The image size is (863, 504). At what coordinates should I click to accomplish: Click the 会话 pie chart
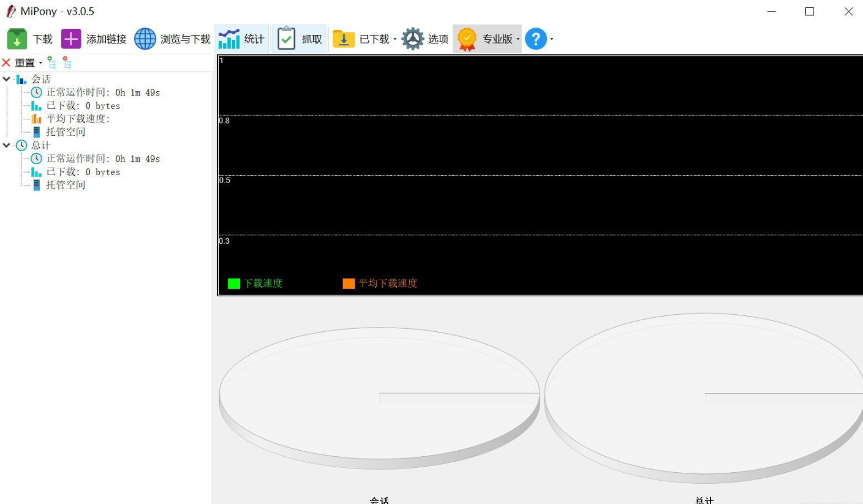(x=379, y=398)
